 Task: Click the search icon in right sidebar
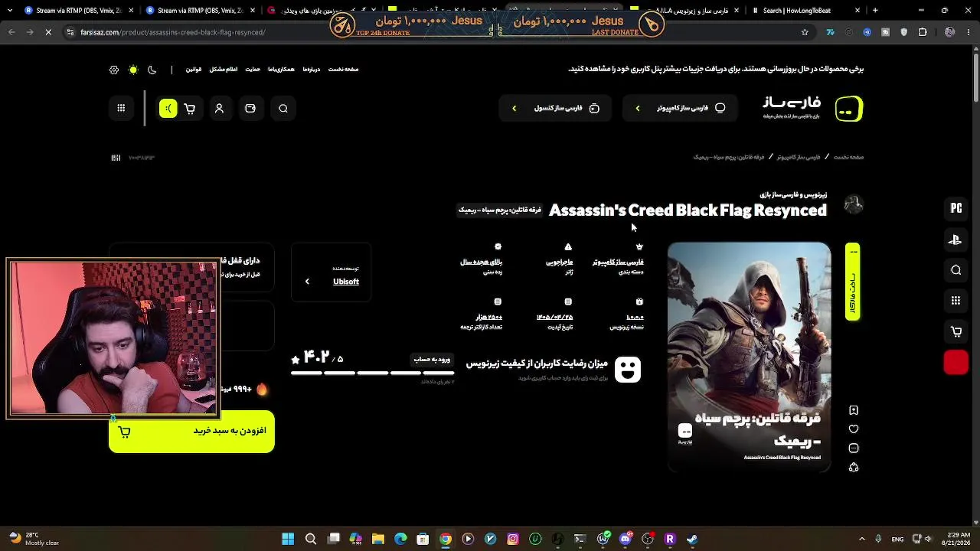(x=956, y=270)
